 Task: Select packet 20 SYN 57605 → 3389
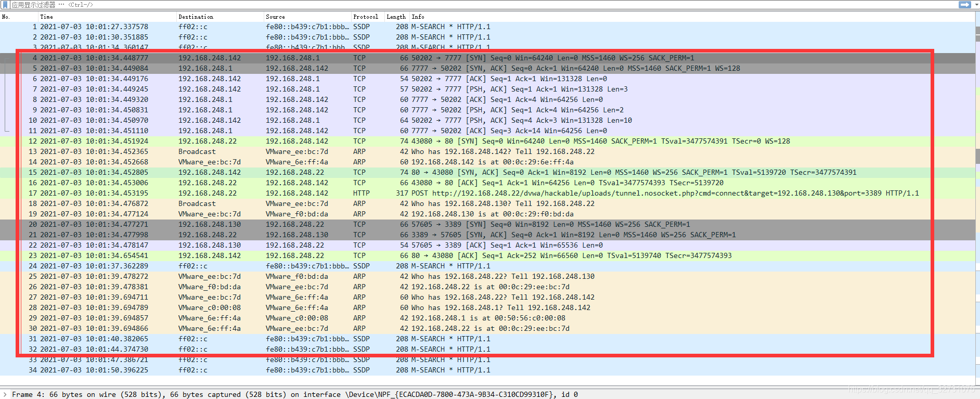(487, 224)
